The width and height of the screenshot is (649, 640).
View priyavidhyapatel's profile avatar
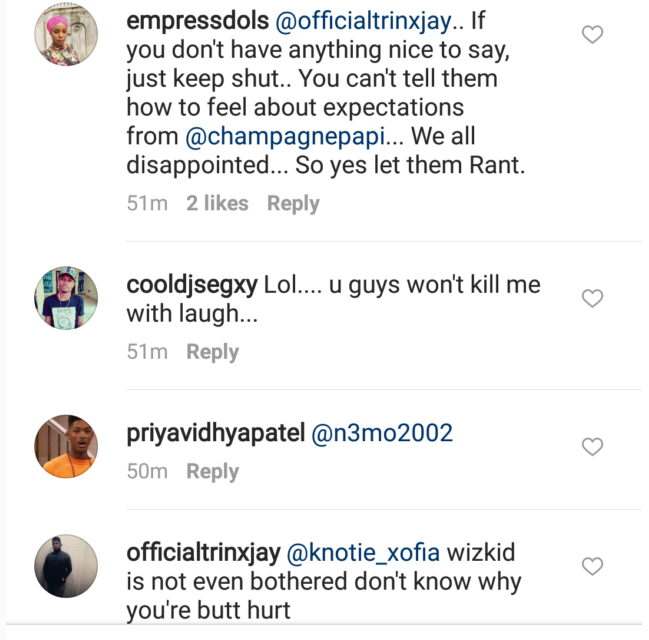[66, 446]
